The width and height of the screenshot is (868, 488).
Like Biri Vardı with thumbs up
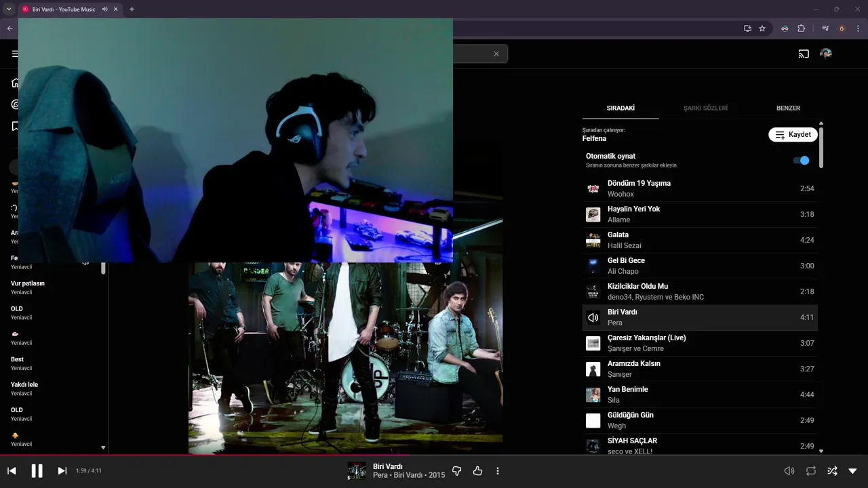477,470
